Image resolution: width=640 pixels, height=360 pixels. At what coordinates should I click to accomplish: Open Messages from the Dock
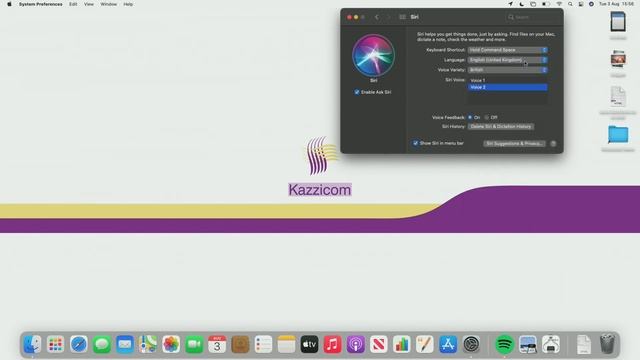[x=102, y=344]
